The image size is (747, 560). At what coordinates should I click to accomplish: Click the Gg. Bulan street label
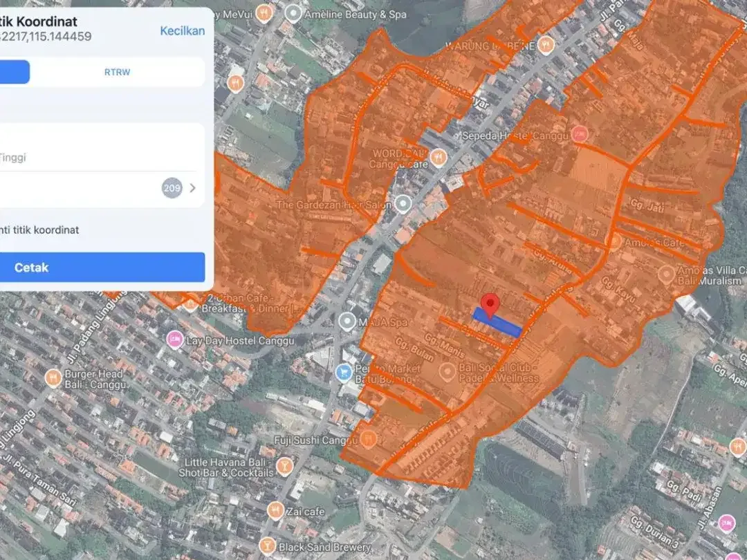(x=414, y=350)
